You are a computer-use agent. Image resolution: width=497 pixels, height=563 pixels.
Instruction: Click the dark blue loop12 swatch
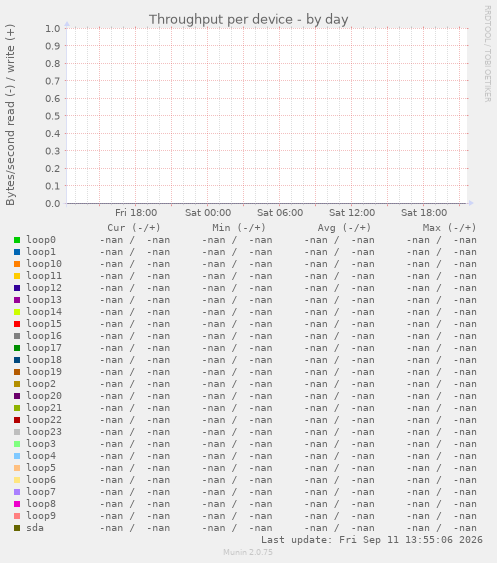(17, 288)
